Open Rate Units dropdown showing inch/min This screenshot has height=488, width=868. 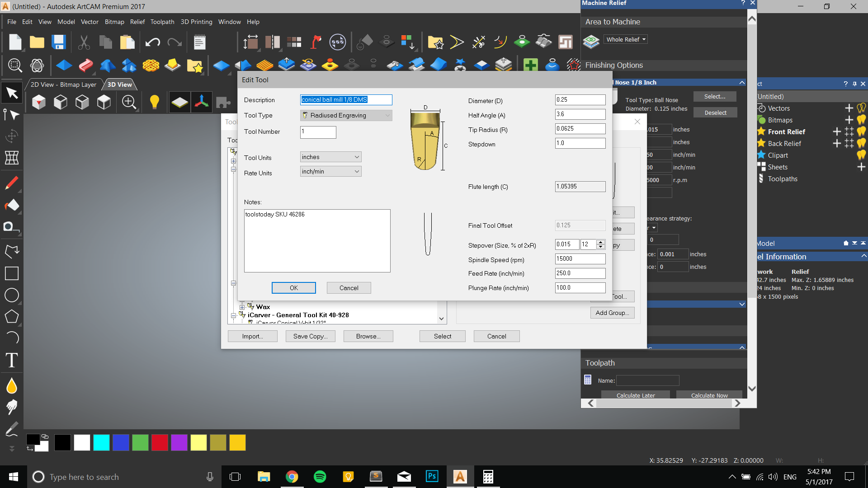click(331, 171)
